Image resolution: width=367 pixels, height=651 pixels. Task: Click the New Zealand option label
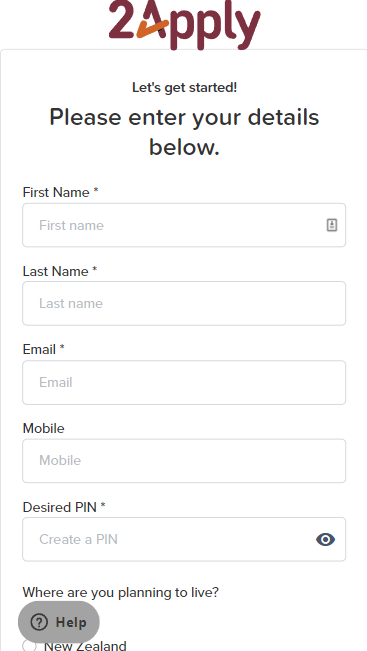click(85, 646)
